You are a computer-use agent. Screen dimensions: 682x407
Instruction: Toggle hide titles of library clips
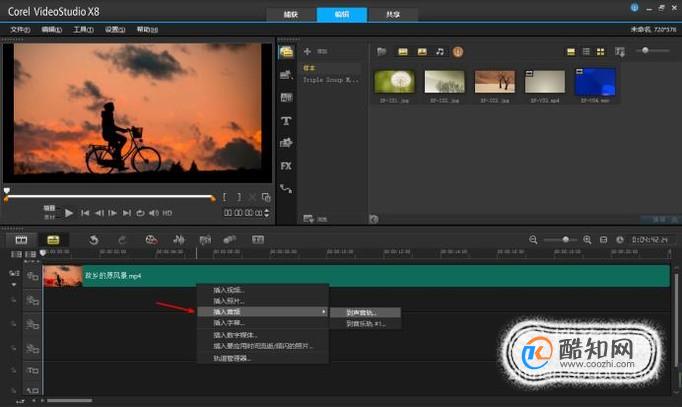click(x=571, y=52)
